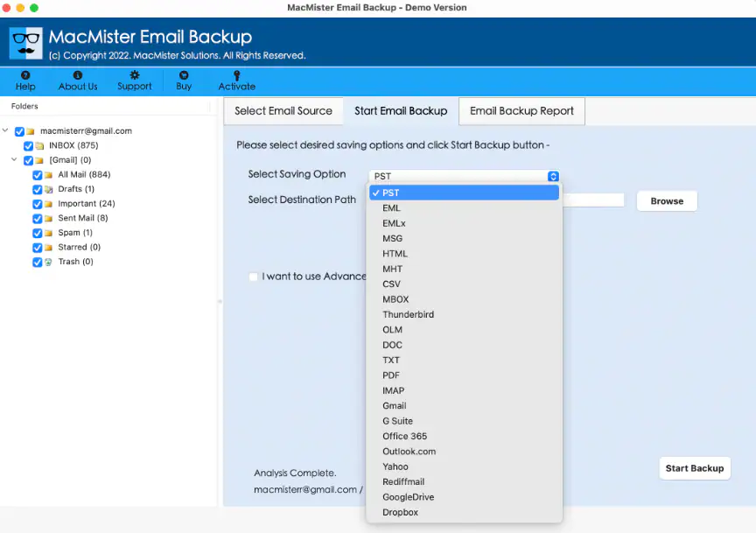Select MSG as saving format

464,238
